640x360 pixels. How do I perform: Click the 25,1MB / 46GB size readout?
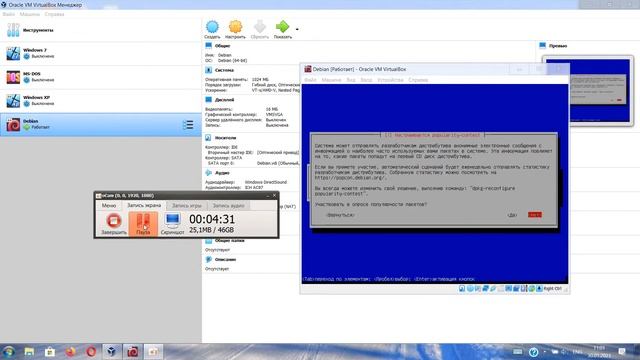tap(211, 230)
